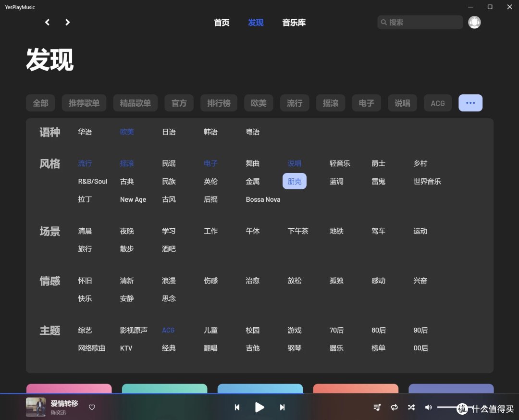
Task: Toggle the 欧美 language filter
Action: (126, 131)
